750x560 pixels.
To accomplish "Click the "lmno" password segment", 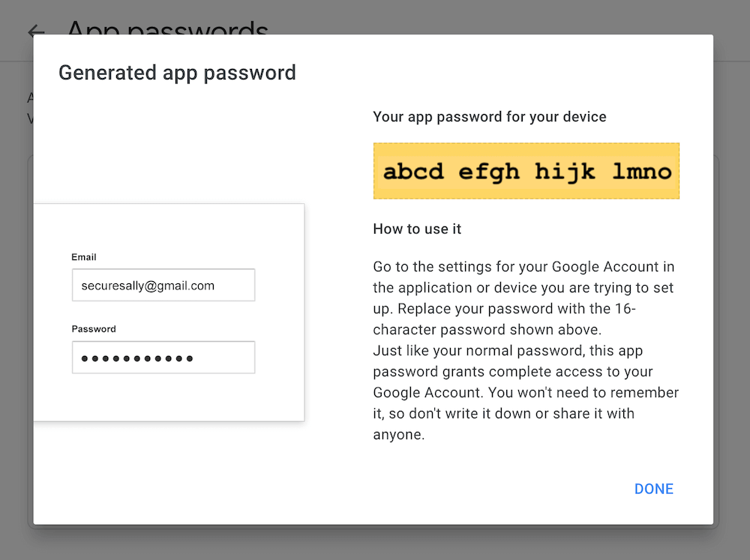I will (x=641, y=172).
